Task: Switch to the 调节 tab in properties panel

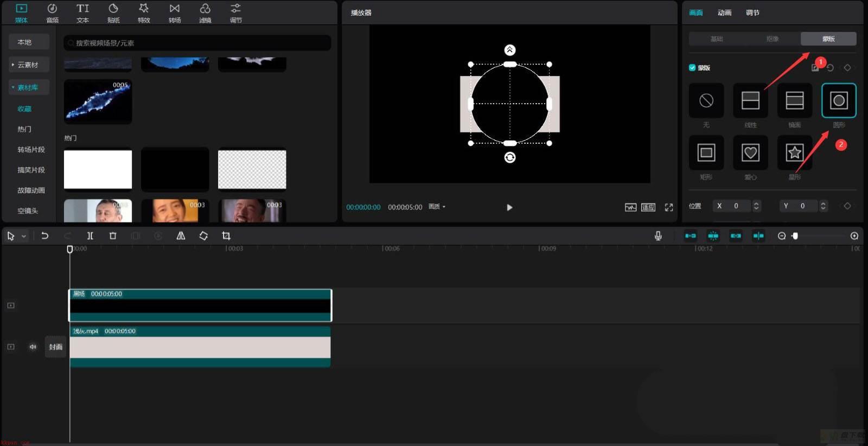Action: pos(752,12)
